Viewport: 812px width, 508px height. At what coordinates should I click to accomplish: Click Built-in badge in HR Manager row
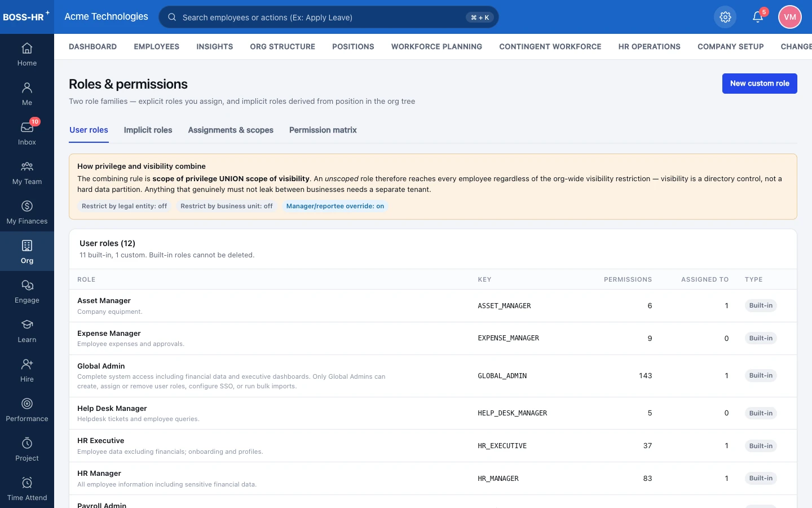761,478
